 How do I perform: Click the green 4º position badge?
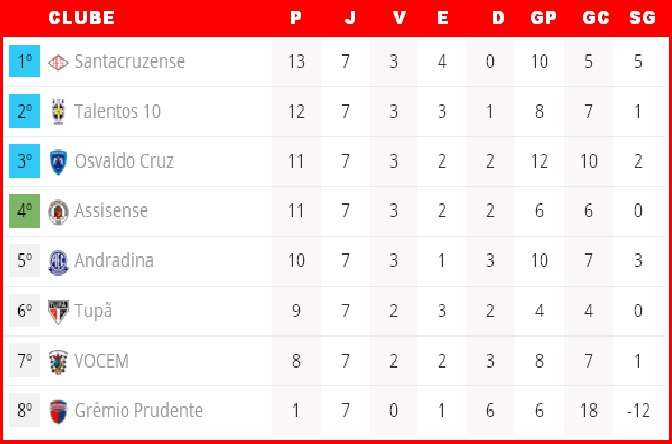point(24,211)
